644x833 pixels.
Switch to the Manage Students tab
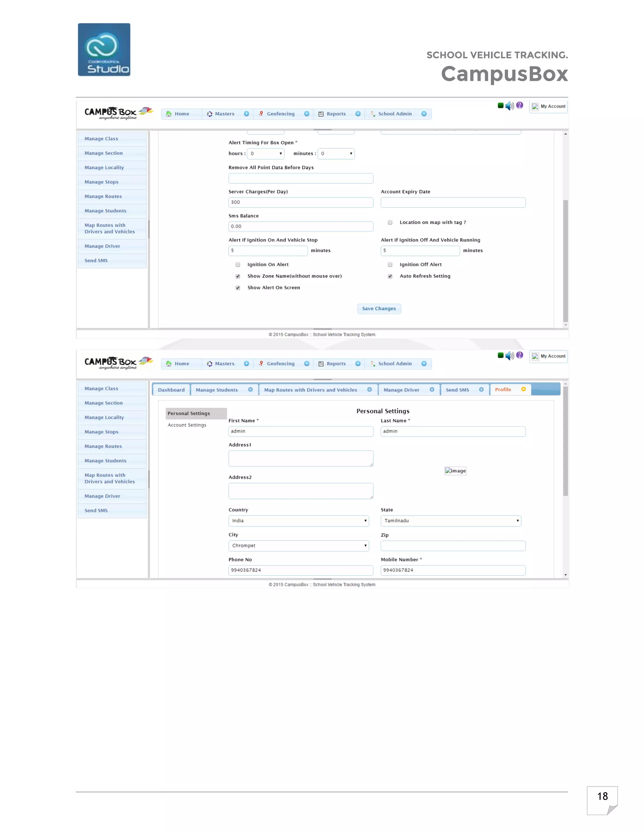tap(217, 390)
